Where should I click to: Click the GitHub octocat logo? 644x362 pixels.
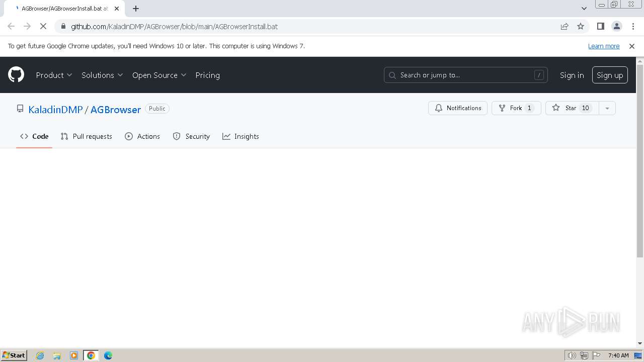pyautogui.click(x=16, y=75)
